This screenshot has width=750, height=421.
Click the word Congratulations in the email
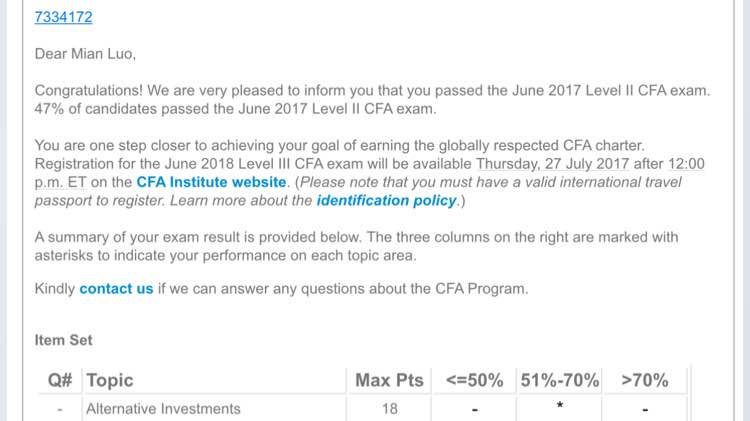coord(91,90)
